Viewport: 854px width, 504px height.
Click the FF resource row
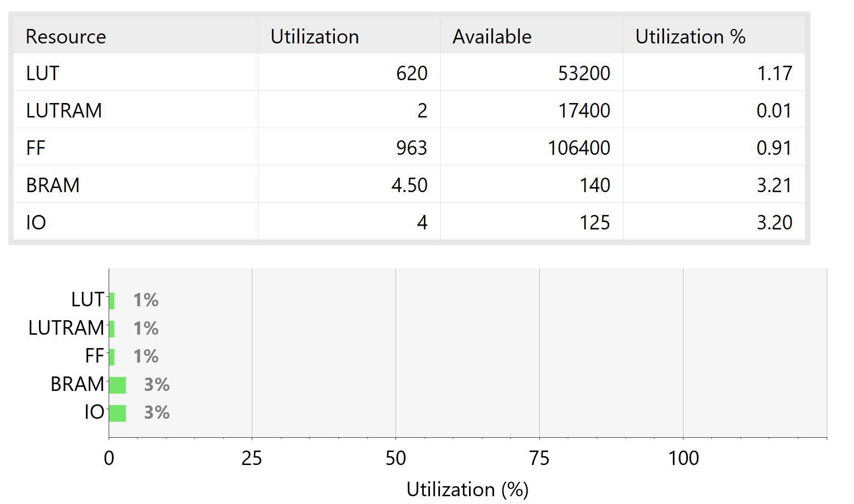[409, 147]
